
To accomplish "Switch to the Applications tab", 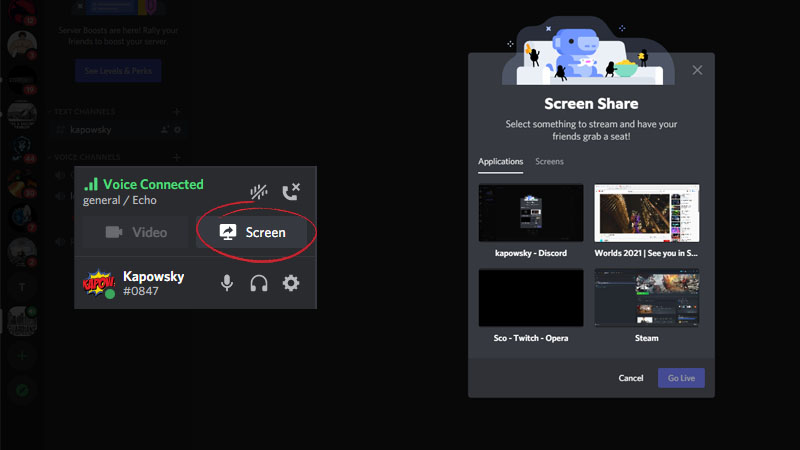I will (501, 161).
